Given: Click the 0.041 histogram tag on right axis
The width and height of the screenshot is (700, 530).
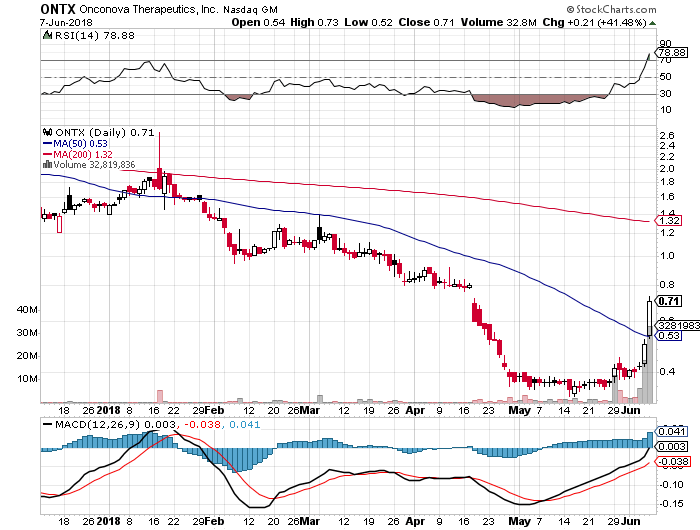Looking at the screenshot, I should coord(672,431).
